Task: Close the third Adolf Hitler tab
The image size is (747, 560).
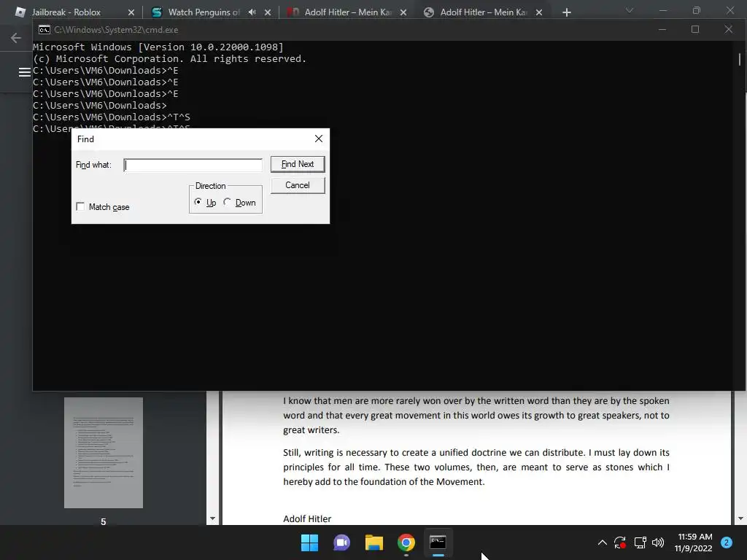Action: point(403,12)
